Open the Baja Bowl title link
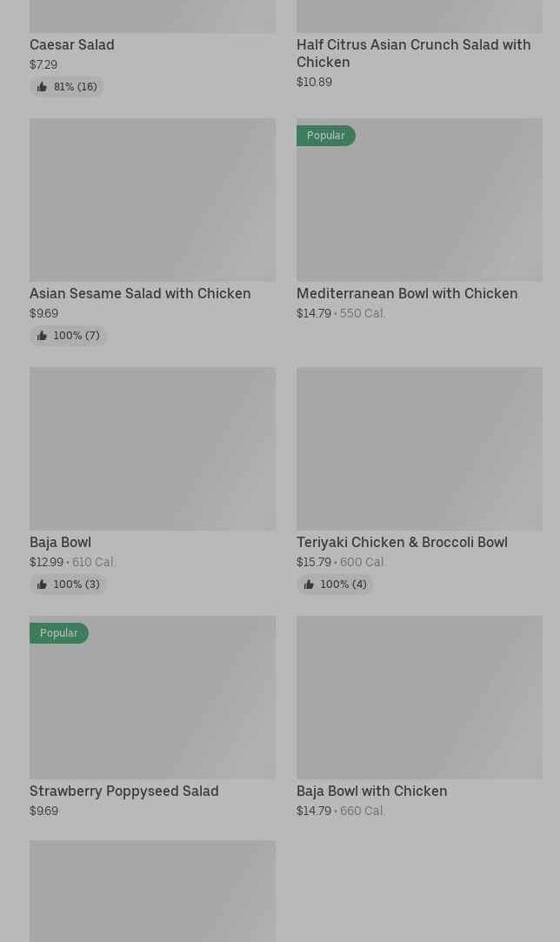This screenshot has height=942, width=560. (x=60, y=542)
